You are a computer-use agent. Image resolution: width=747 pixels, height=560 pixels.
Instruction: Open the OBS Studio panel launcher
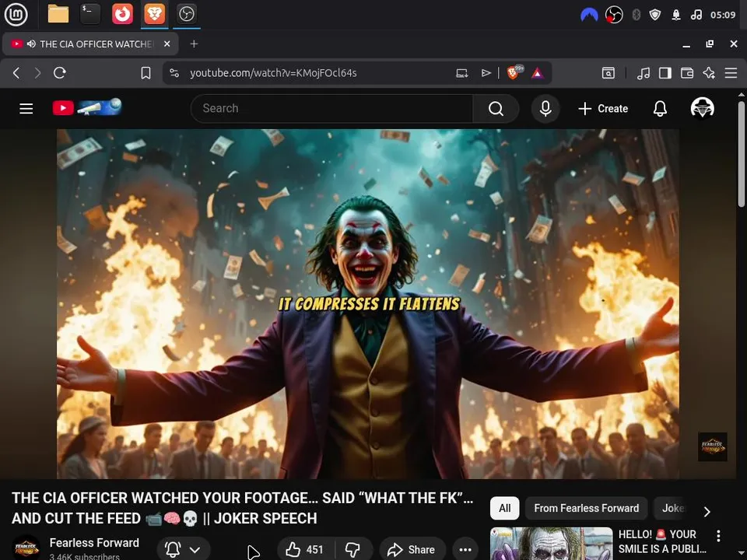point(186,14)
